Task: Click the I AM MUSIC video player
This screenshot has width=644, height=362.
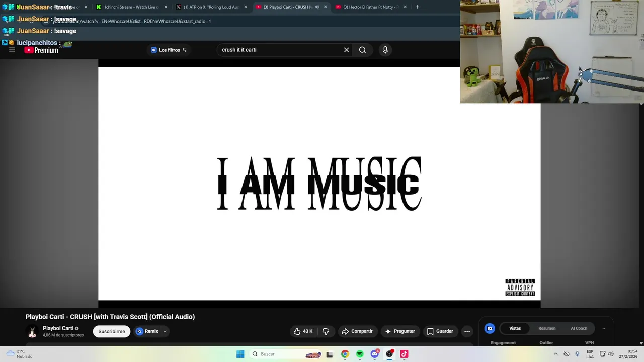Action: pyautogui.click(x=319, y=184)
